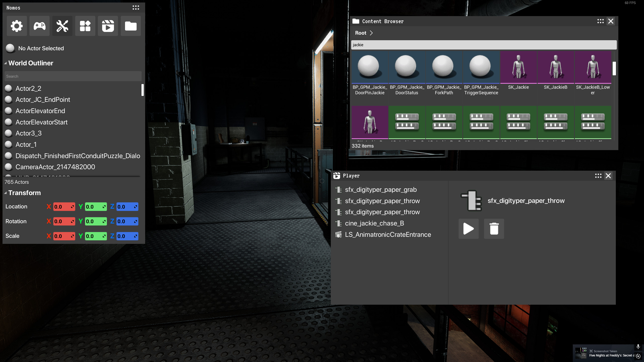Click the X Location adjust arrow
Viewport: 644px width, 362px height.
coord(72,206)
